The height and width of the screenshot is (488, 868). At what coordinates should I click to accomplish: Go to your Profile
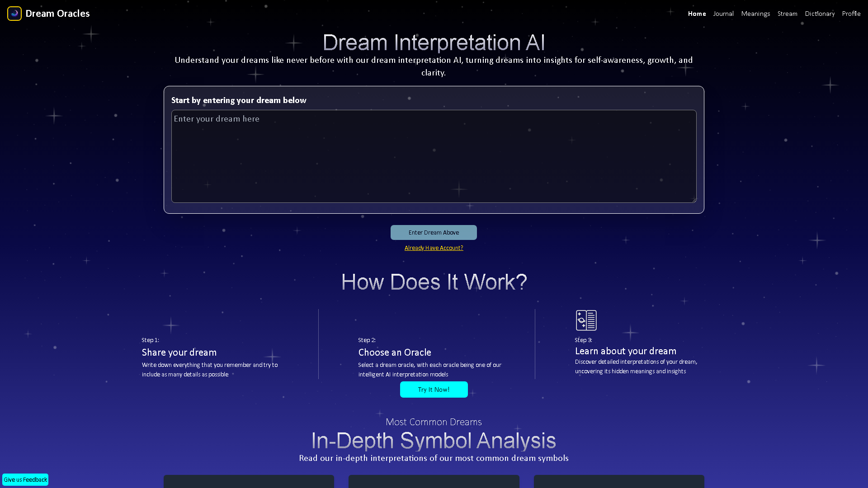click(851, 14)
